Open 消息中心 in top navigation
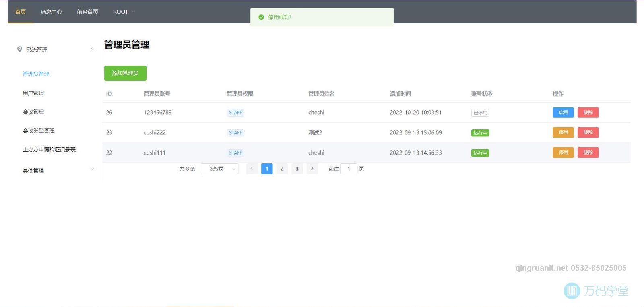644x307 pixels. [51, 12]
